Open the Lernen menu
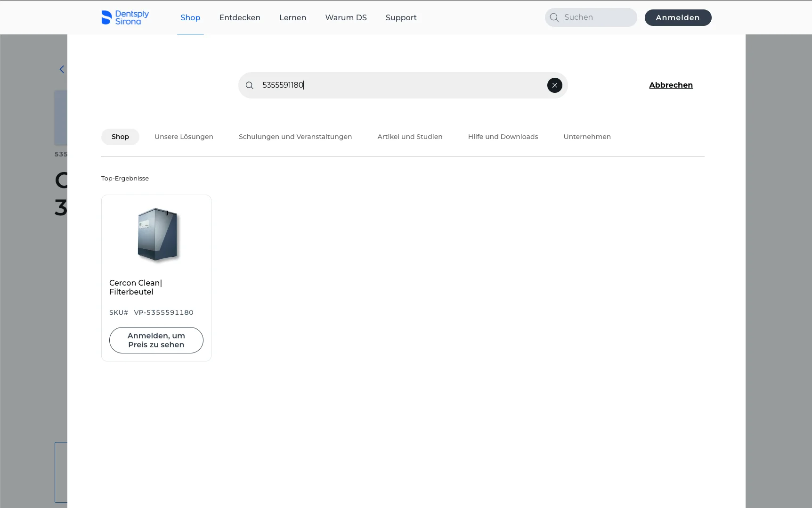Screen dimensions: 812x508 292,17
